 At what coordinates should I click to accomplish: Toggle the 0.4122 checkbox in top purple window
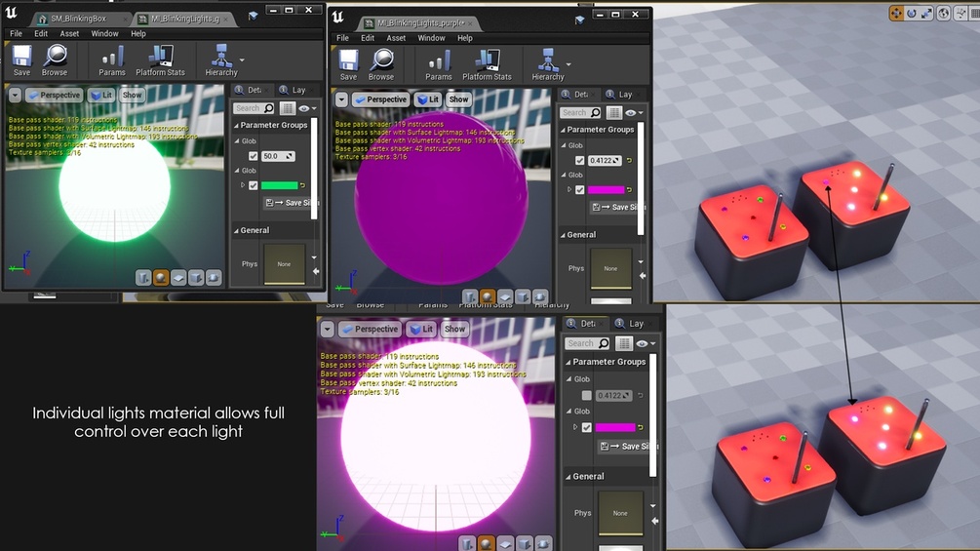(580, 161)
